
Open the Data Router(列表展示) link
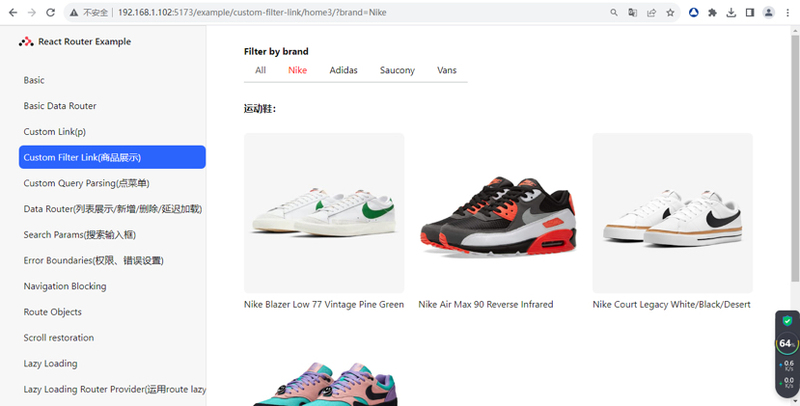coord(112,209)
